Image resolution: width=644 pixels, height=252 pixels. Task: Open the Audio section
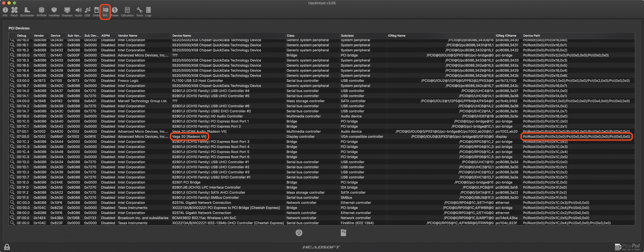(x=79, y=12)
